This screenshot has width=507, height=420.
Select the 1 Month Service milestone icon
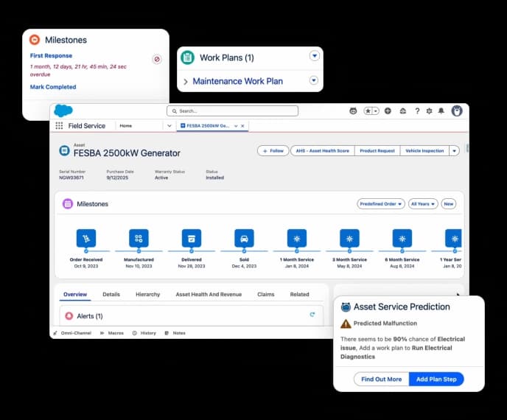pyautogui.click(x=297, y=239)
